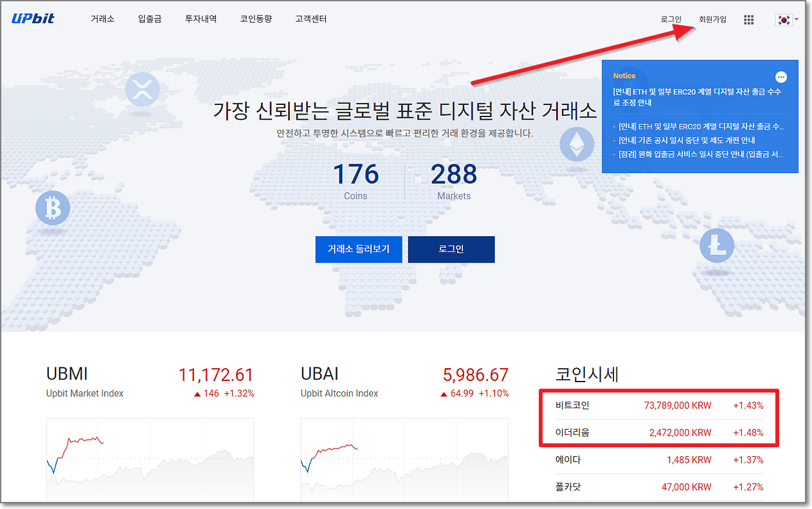Click the UBAI value 5,986.67
Screen dimensions: 812x509
tap(476, 375)
